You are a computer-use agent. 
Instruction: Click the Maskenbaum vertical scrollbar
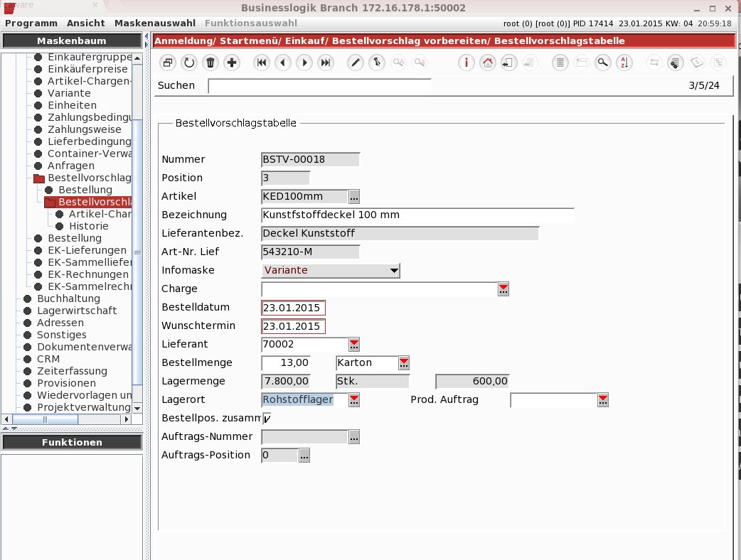click(x=137, y=233)
